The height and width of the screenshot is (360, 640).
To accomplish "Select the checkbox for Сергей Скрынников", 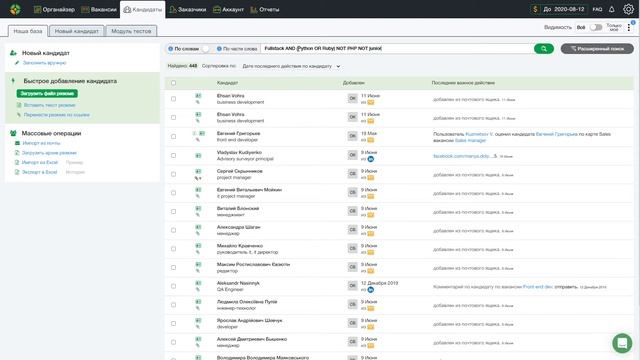I will (x=173, y=174).
